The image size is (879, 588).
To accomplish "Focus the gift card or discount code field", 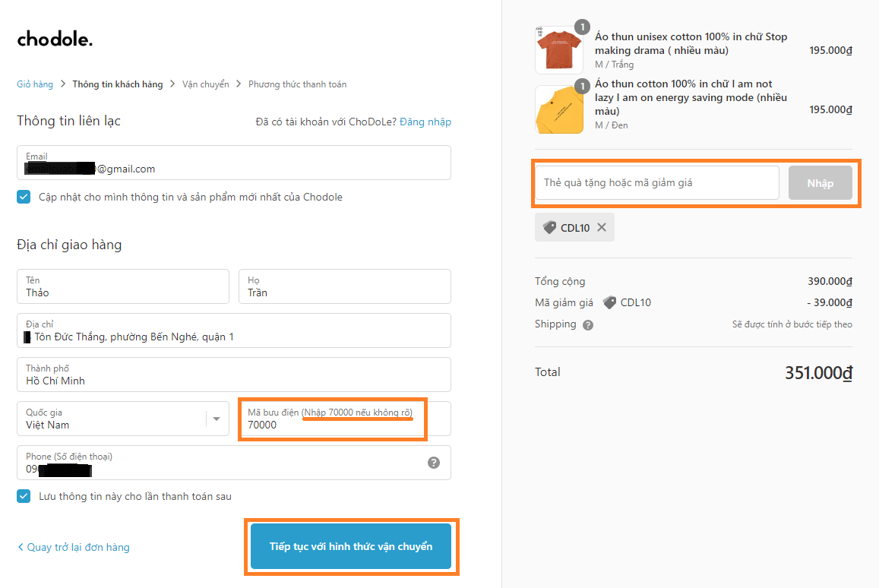I will pyautogui.click(x=657, y=183).
